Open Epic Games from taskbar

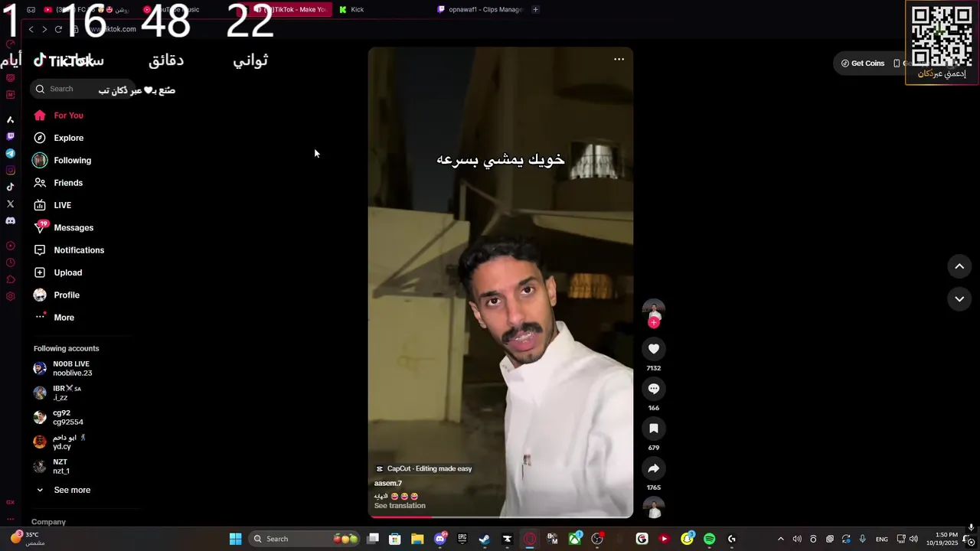[x=462, y=539]
